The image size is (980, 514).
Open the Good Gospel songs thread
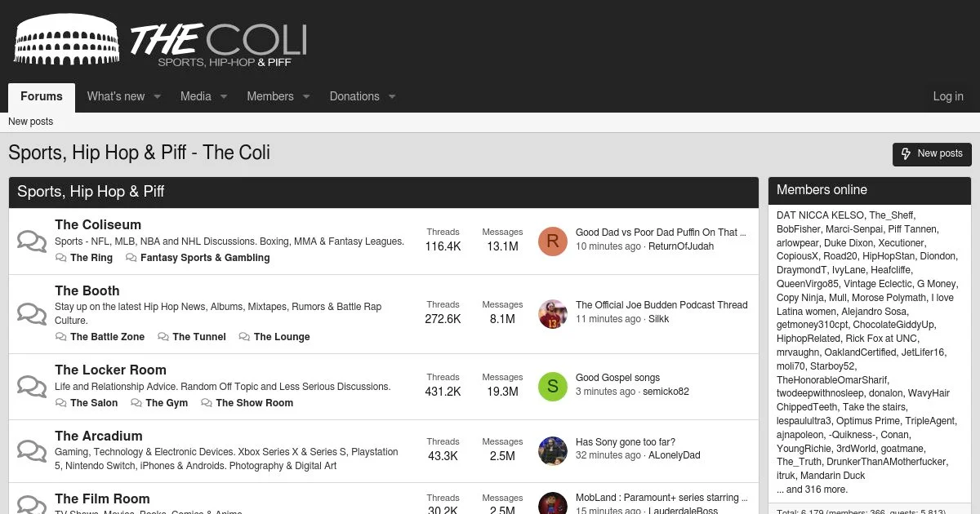click(617, 378)
